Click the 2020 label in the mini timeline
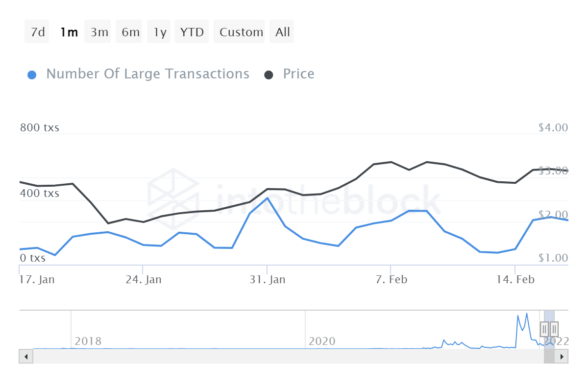This screenshot has height=392, width=588. (323, 341)
